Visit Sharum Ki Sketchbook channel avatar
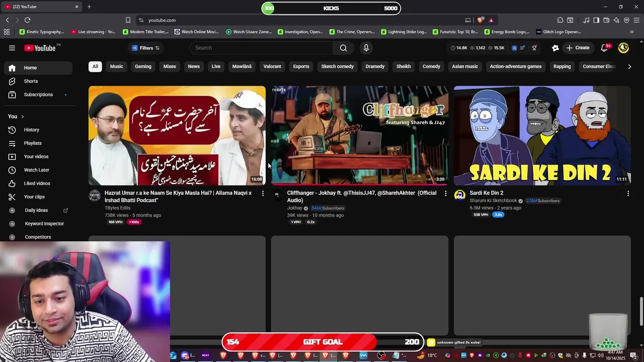644x362 pixels. point(460,196)
